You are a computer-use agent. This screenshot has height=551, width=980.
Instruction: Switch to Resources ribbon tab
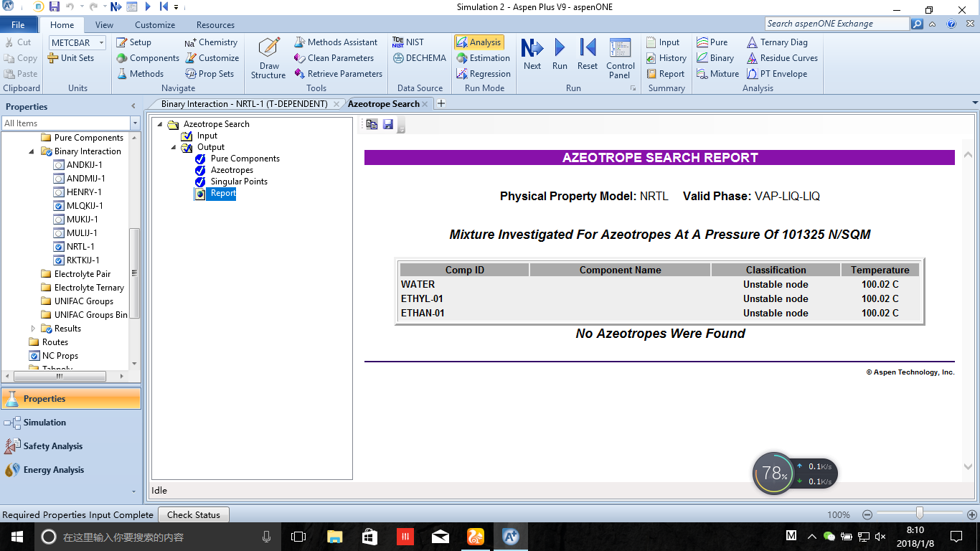215,24
